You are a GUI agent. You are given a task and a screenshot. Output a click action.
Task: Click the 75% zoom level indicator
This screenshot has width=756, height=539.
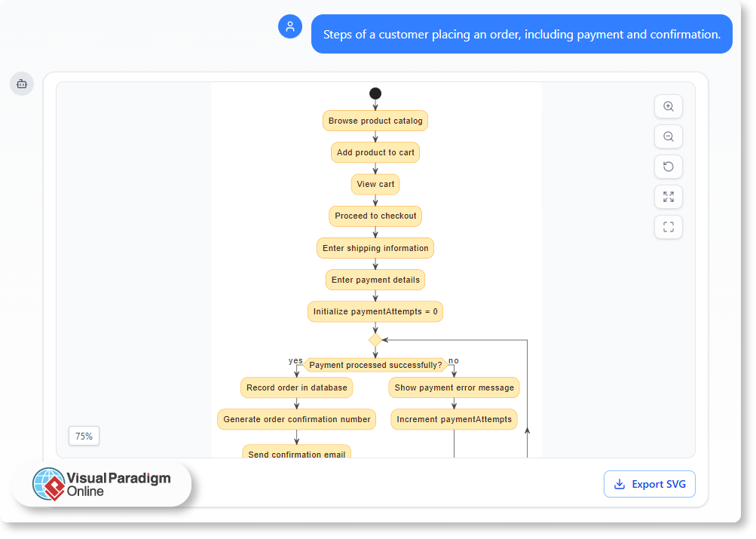point(84,436)
